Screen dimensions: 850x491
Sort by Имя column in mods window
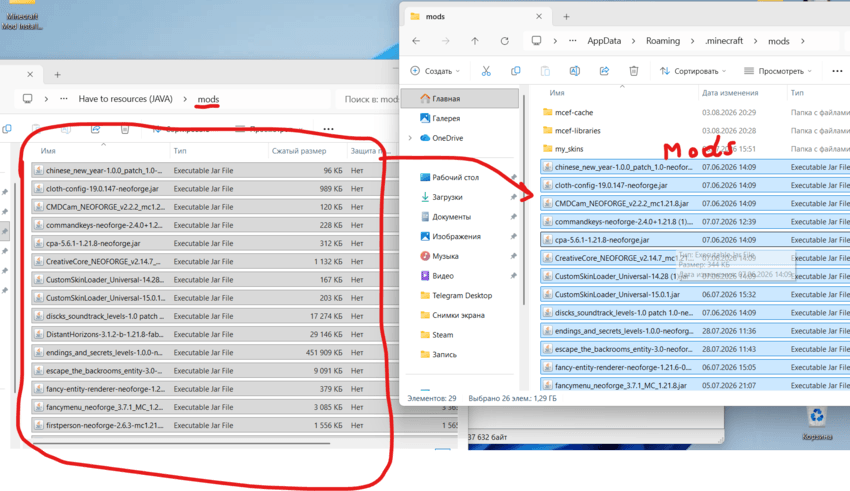(x=557, y=93)
